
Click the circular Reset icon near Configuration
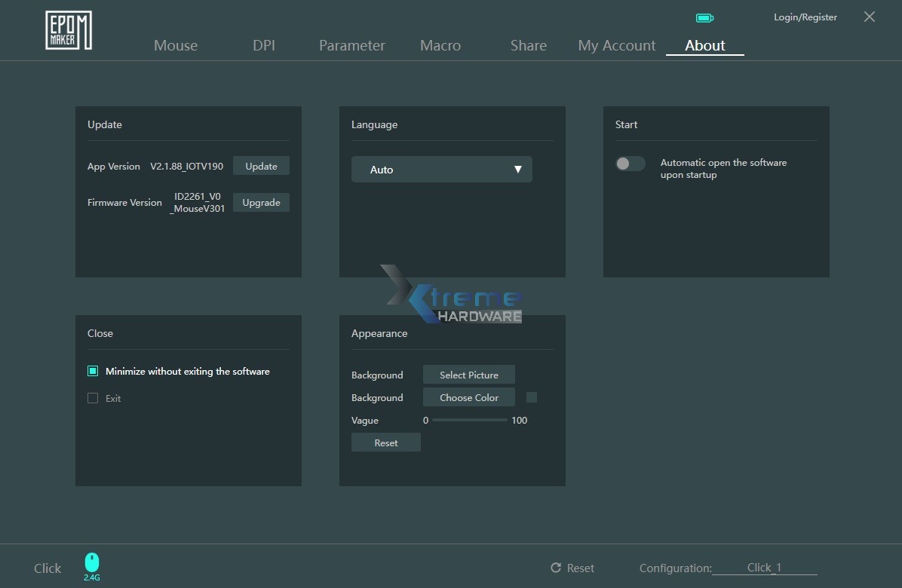pos(556,568)
